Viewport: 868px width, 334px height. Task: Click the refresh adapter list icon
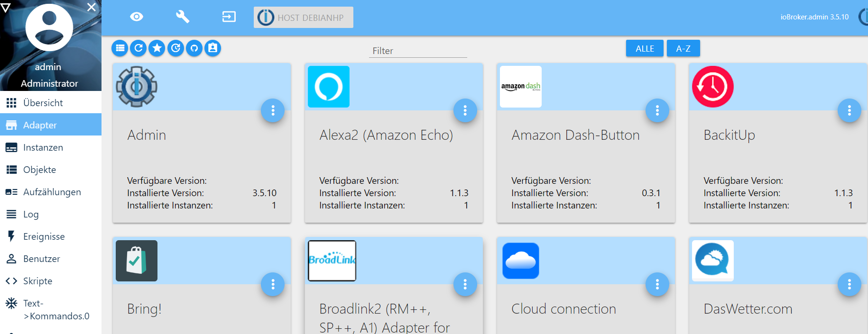[139, 48]
